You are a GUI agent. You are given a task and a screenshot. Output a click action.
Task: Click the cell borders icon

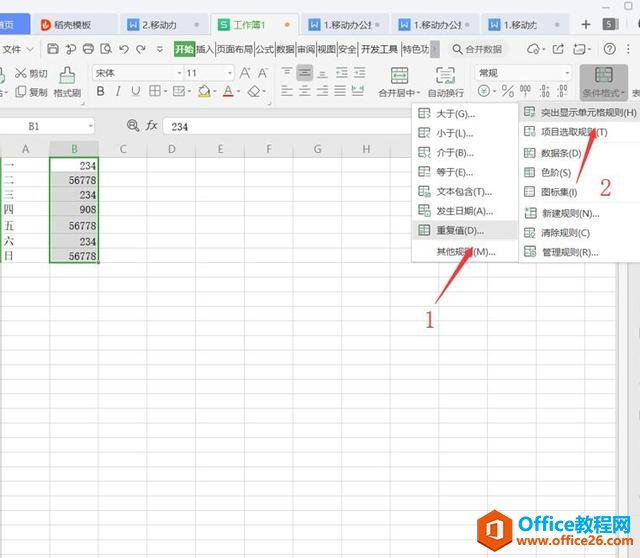click(154, 91)
